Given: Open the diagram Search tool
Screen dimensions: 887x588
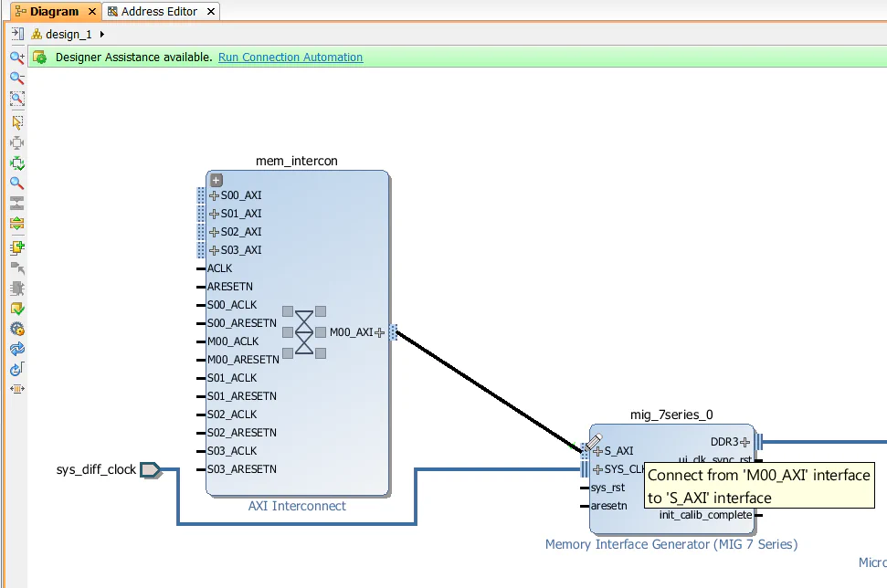Looking at the screenshot, I should click(16, 183).
